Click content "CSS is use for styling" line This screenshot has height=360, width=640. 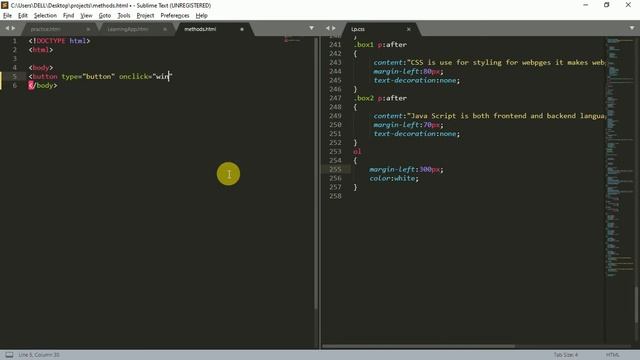(x=489, y=62)
